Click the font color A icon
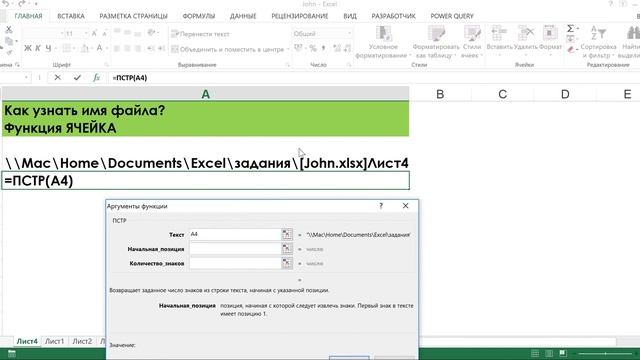640x360 pixels. (x=99, y=49)
